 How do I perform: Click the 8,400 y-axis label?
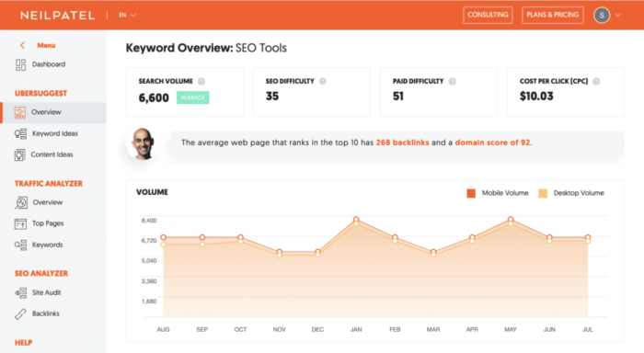149,221
